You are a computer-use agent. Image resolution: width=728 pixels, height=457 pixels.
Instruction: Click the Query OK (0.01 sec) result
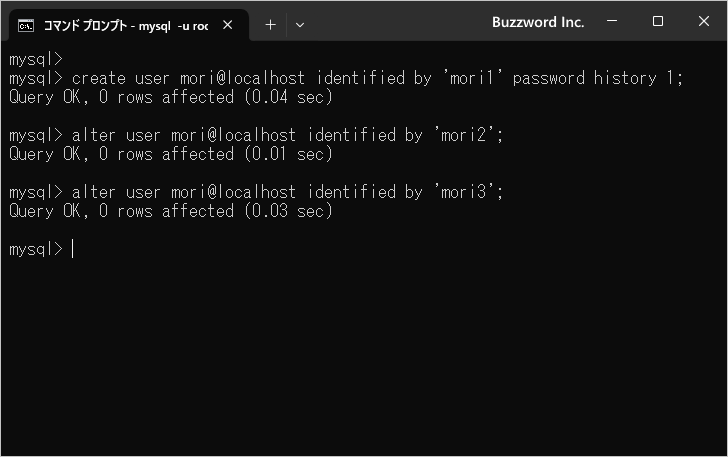[x=170, y=154]
